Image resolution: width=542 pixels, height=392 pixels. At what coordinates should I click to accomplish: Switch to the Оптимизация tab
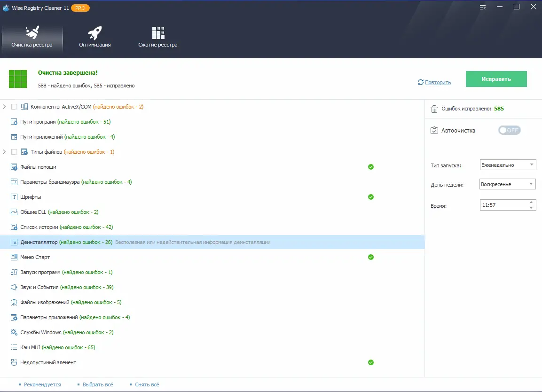[94, 38]
